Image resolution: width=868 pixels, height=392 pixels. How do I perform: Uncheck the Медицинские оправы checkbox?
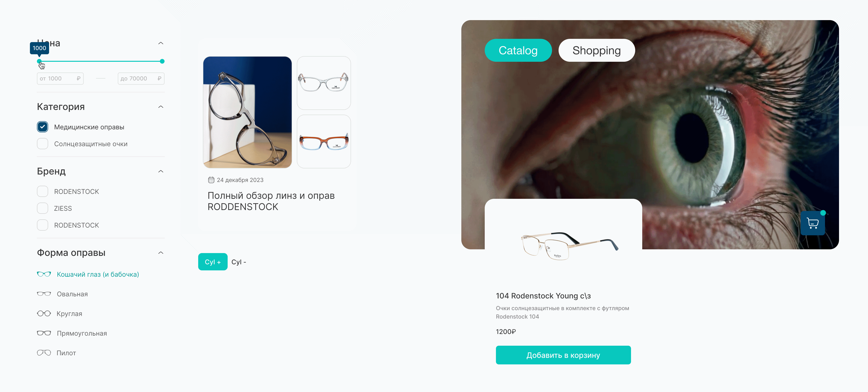click(x=43, y=127)
